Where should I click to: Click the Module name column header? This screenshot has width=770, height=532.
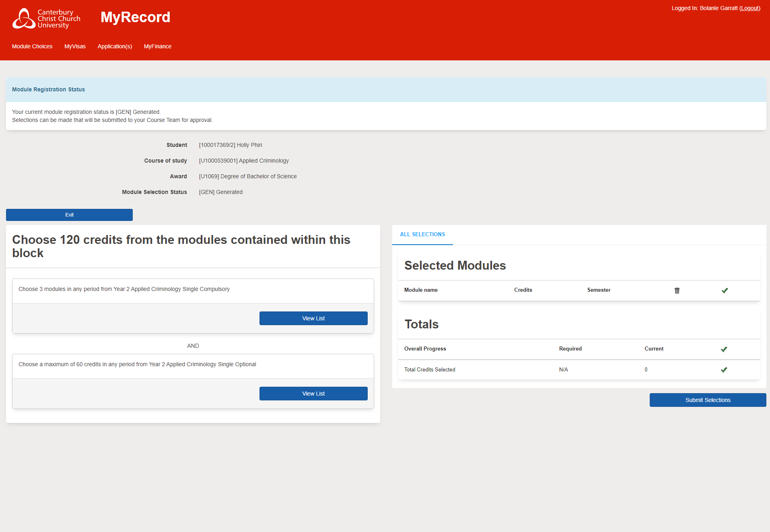pyautogui.click(x=421, y=290)
